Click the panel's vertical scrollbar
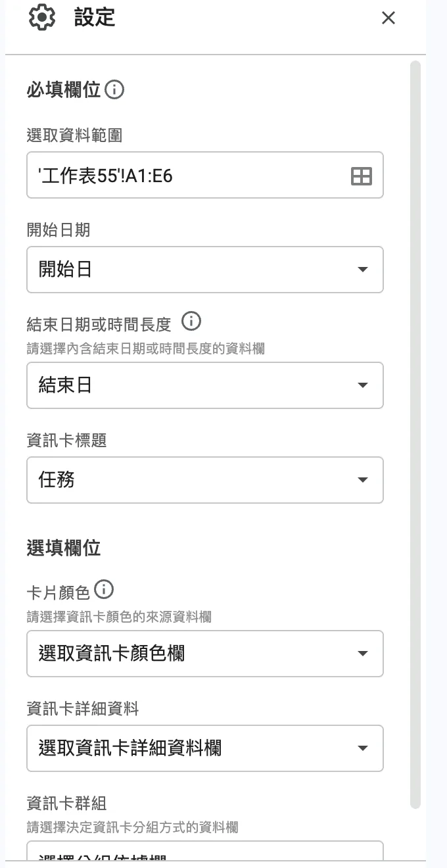The width and height of the screenshot is (447, 868). (415, 434)
